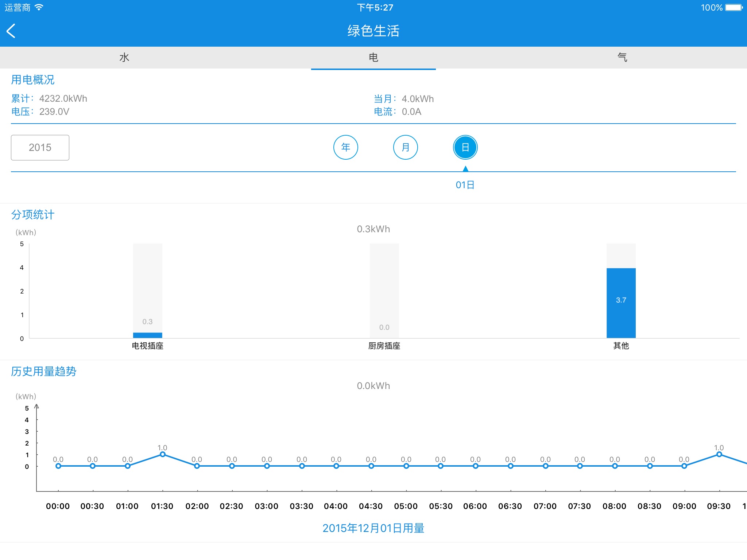The image size is (747, 560).
Task: Tap the 0.3kWh value above bar chart
Action: (373, 229)
